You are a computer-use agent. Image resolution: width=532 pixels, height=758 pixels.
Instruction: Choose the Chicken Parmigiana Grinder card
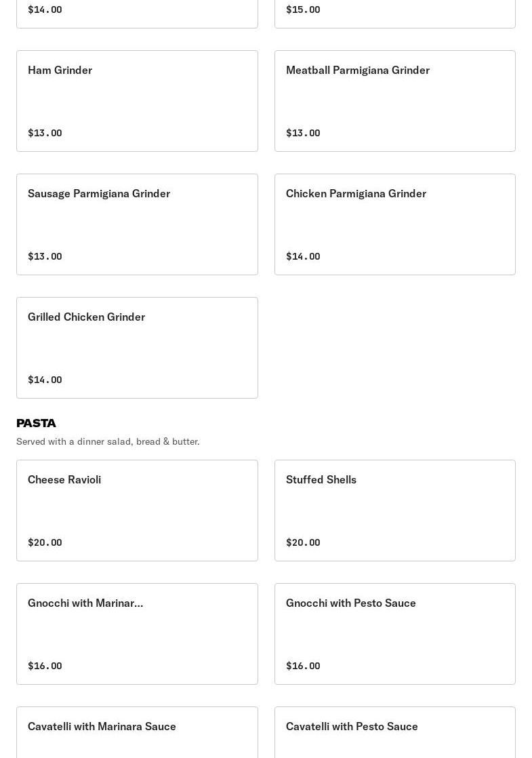394,224
